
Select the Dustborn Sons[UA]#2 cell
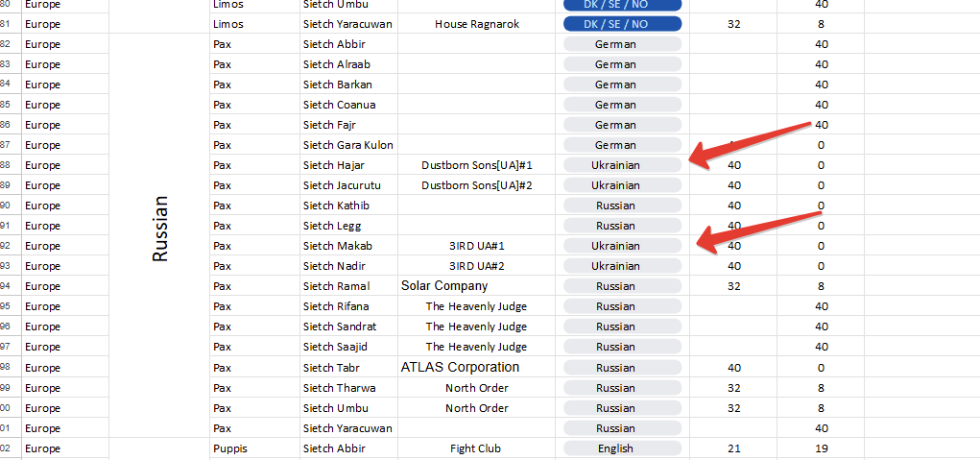coord(476,185)
